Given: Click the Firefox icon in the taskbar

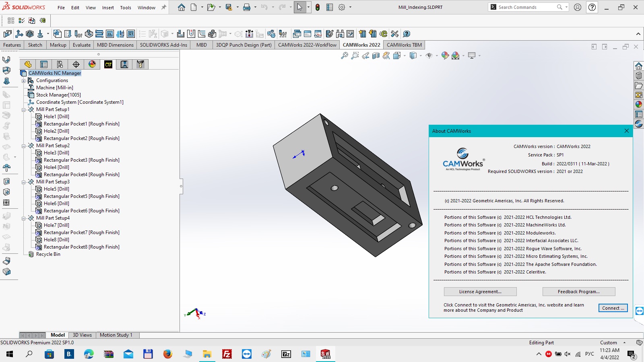Looking at the screenshot, I should 168,354.
